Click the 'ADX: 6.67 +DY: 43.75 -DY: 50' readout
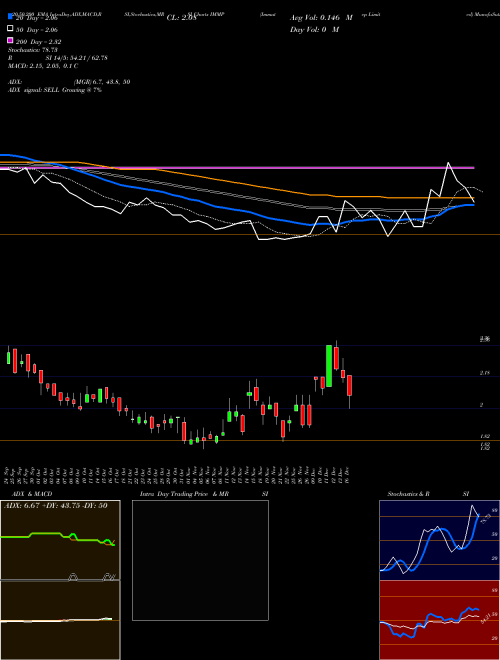The image size is (500, 660). [x=55, y=506]
